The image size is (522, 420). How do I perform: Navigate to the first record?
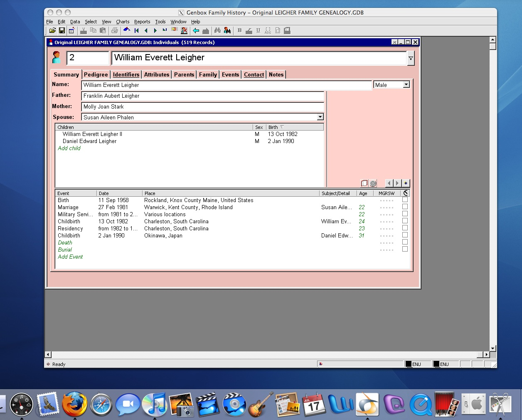click(x=137, y=30)
